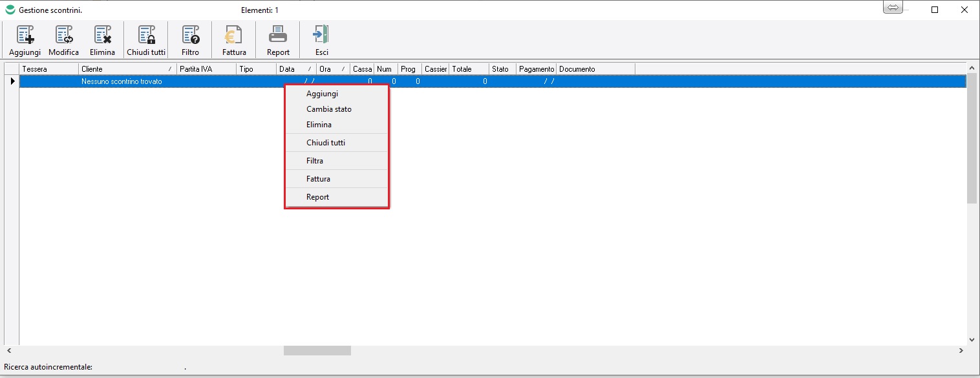Image resolution: width=980 pixels, height=378 pixels.
Task: Click the Modifica receipt icon
Action: (x=63, y=35)
